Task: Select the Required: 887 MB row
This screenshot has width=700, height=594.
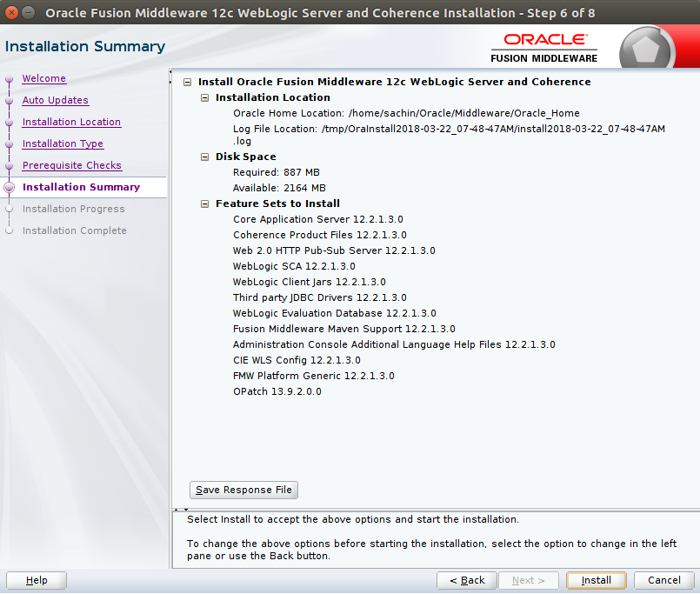Action: pyautogui.click(x=277, y=172)
